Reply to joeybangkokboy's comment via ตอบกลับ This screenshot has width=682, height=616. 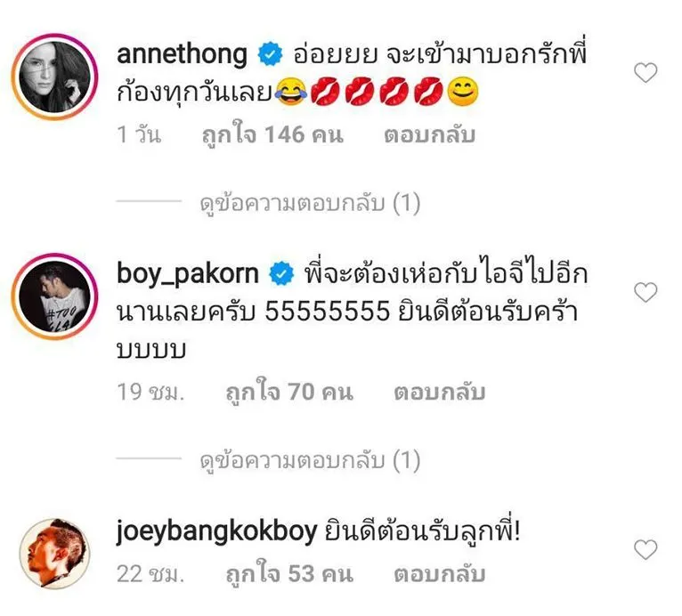pyautogui.click(x=439, y=574)
